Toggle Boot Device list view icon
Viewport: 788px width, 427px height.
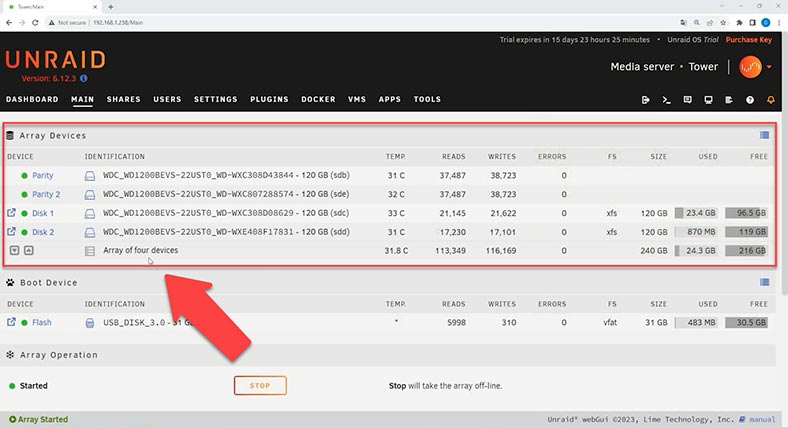point(764,282)
